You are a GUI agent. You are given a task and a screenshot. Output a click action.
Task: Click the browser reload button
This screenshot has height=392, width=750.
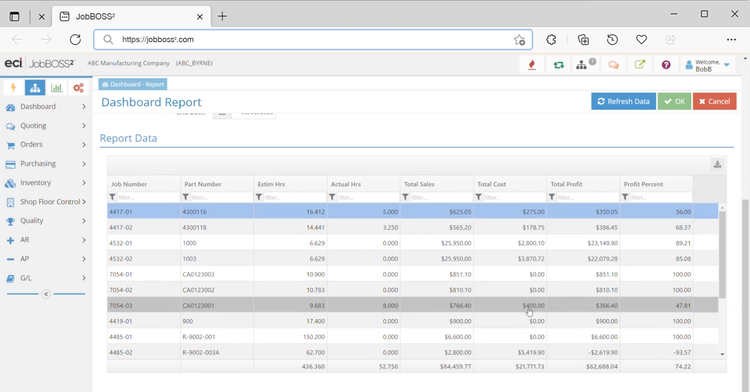point(75,40)
